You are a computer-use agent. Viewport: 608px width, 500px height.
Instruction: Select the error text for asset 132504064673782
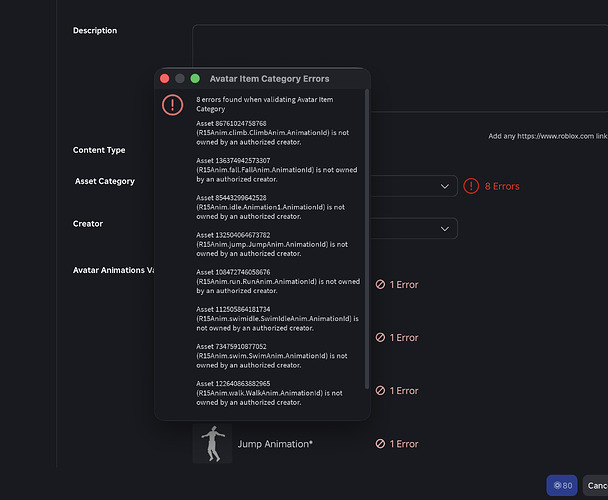[x=272, y=244]
